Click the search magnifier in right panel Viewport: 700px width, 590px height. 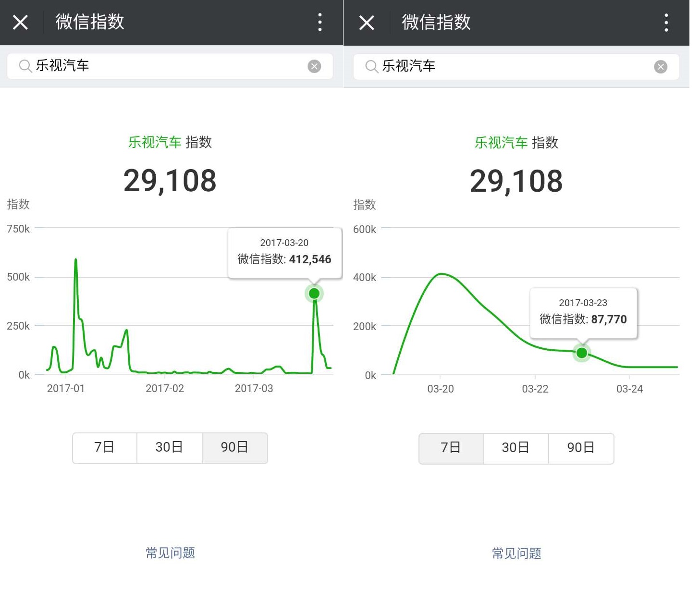click(371, 66)
